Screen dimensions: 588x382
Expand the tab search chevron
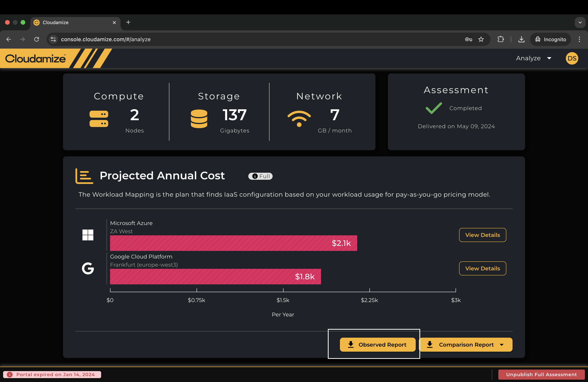(580, 23)
